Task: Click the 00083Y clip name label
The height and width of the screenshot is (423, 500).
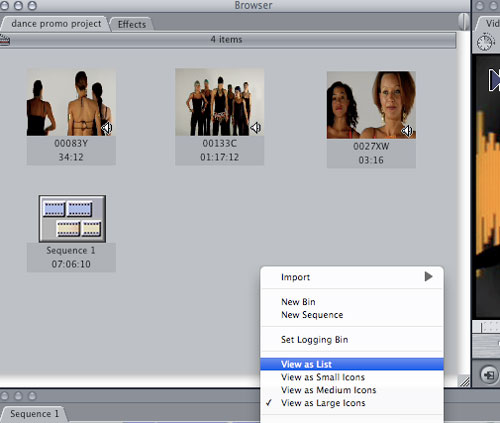Action: pos(71,143)
